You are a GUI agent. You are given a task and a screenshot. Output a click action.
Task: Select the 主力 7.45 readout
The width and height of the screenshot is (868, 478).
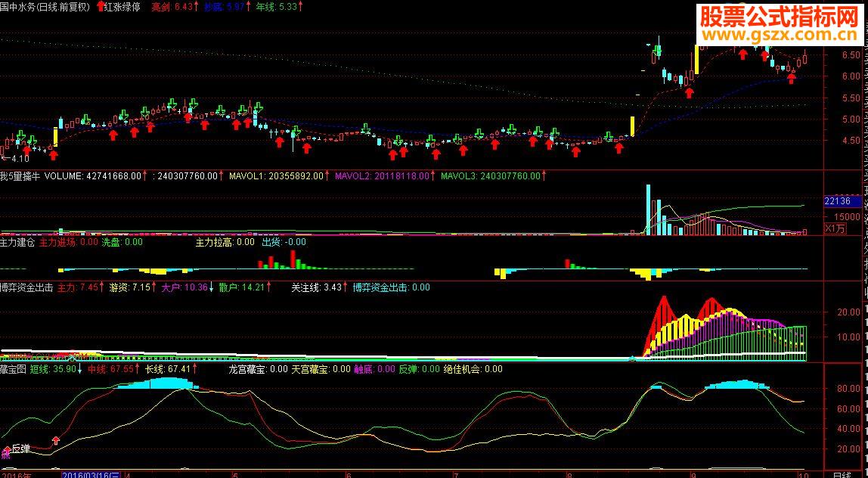click(80, 287)
